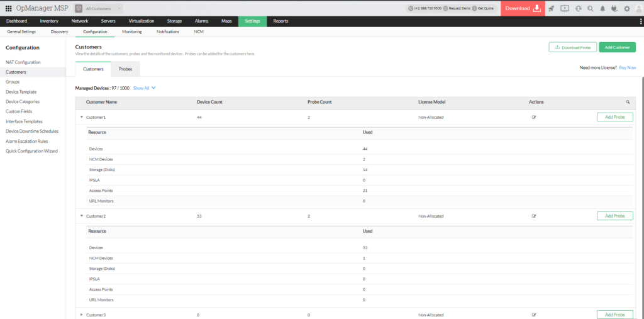This screenshot has width=644, height=319.
Task: Click the edit icon for Customer1
Action: 534,117
